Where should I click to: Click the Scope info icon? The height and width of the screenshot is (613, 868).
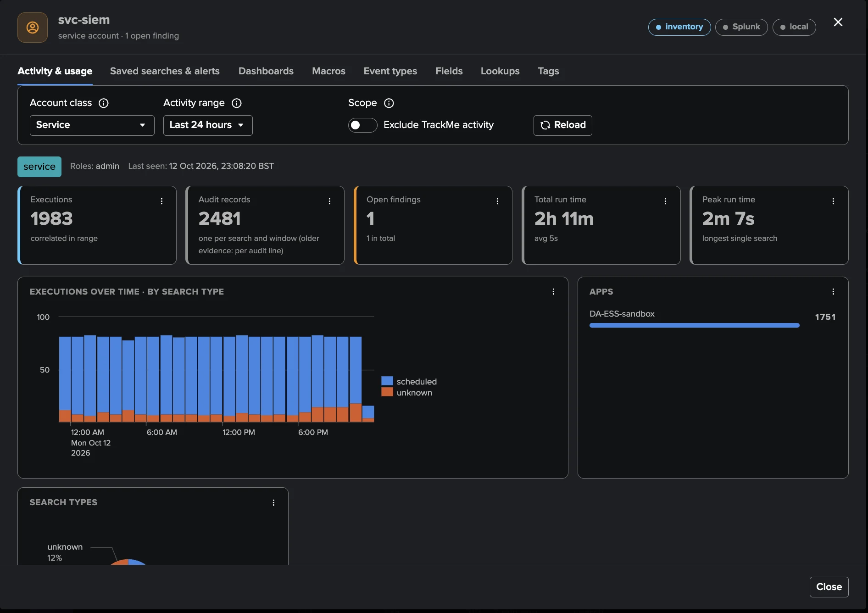click(389, 103)
